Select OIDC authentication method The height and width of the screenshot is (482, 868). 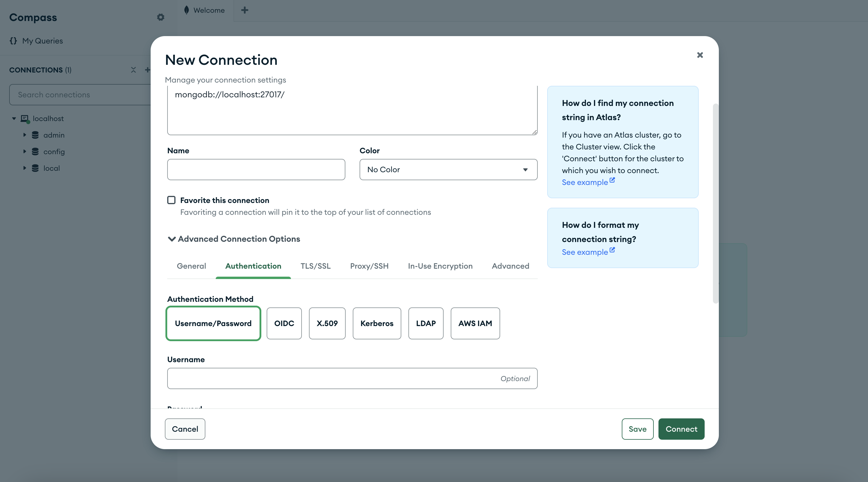tap(284, 323)
